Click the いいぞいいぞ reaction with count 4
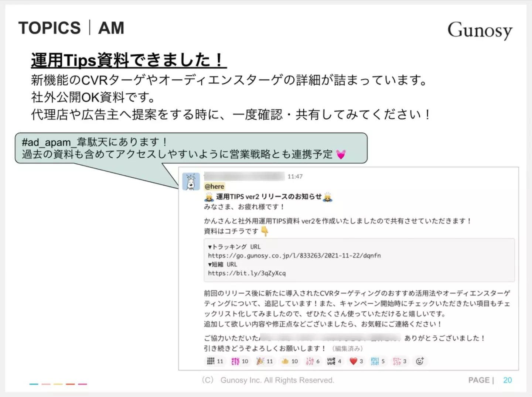This screenshot has width=532, height=397. coord(334,361)
